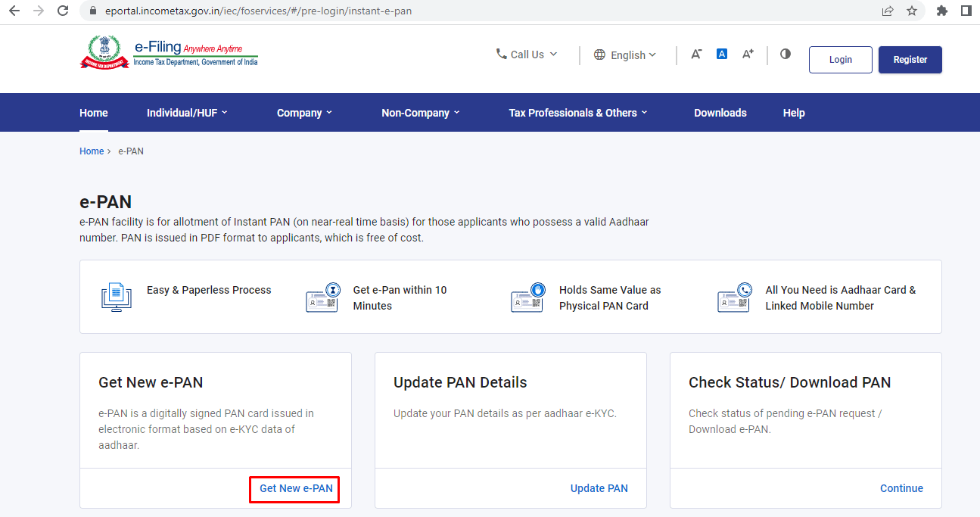This screenshot has width=980, height=517.
Task: Click the globe language icon
Action: click(x=600, y=54)
